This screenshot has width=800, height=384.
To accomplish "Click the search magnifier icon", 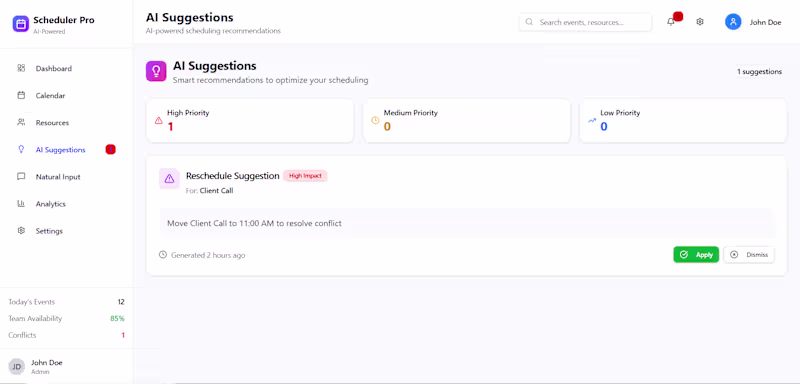I will click(x=530, y=22).
